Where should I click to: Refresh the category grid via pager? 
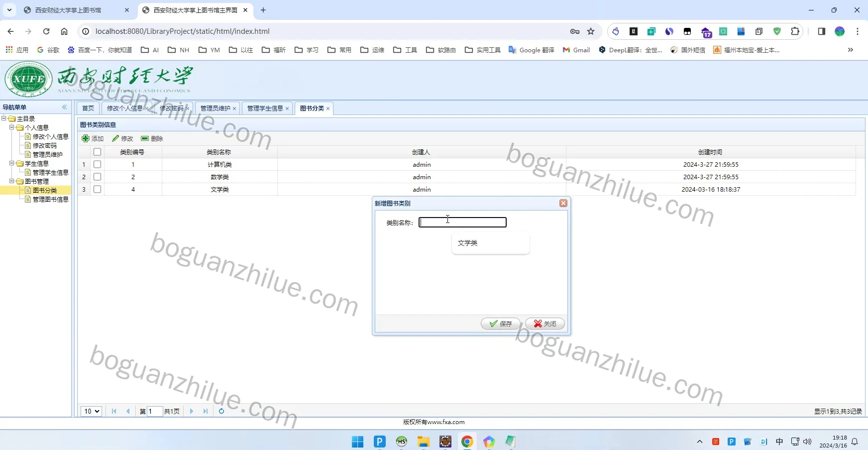[221, 411]
